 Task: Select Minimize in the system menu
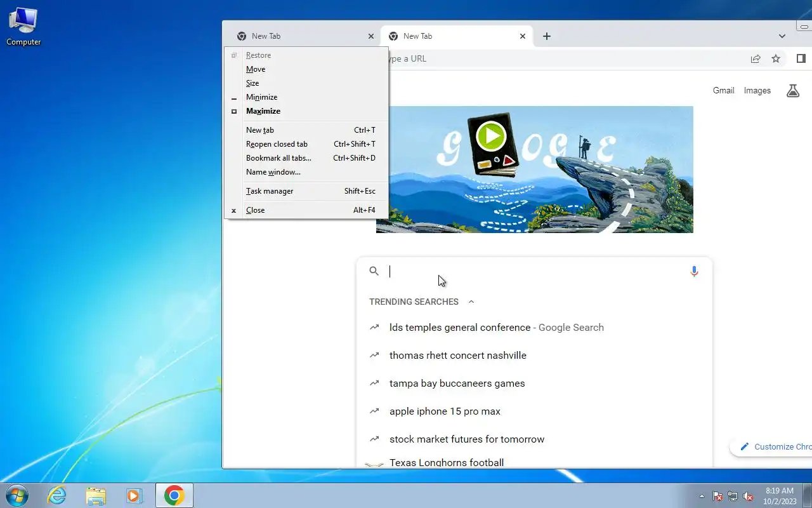pos(306,97)
